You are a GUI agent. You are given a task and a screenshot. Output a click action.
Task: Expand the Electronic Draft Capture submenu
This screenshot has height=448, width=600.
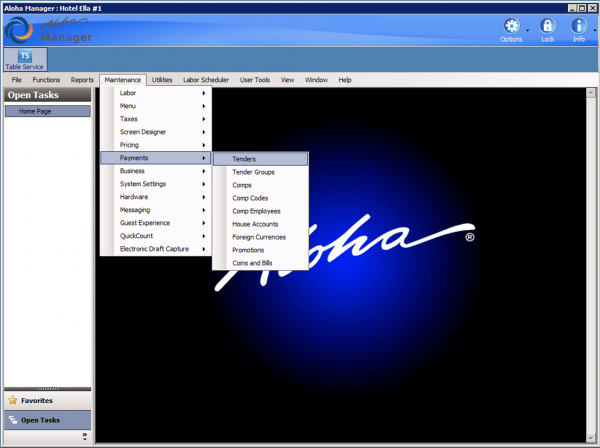pos(156,249)
